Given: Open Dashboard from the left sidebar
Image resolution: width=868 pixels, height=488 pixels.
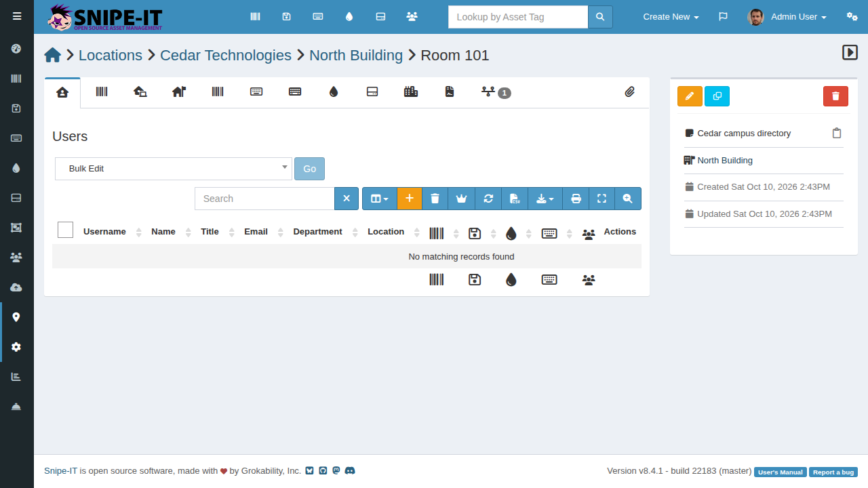Looking at the screenshot, I should [x=16, y=49].
